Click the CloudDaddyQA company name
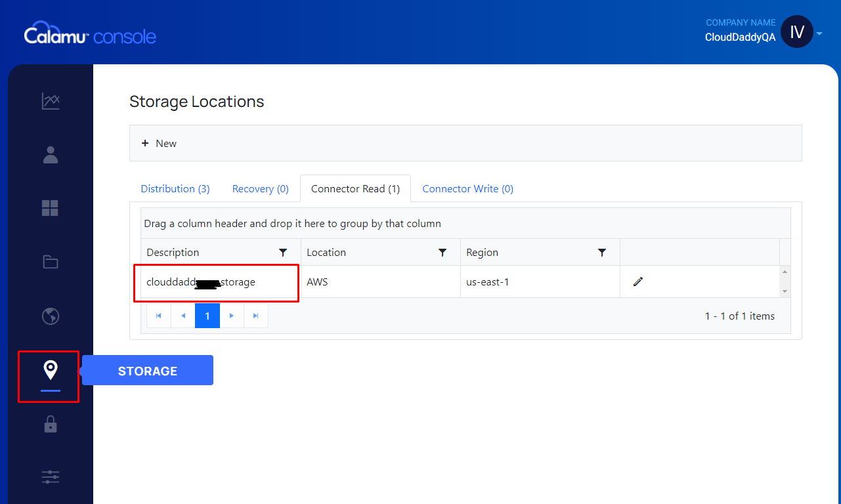This screenshot has height=504, width=841. [x=741, y=37]
